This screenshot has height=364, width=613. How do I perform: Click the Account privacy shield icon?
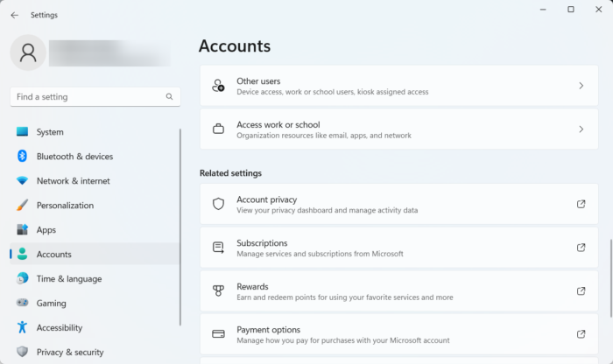pyautogui.click(x=219, y=204)
